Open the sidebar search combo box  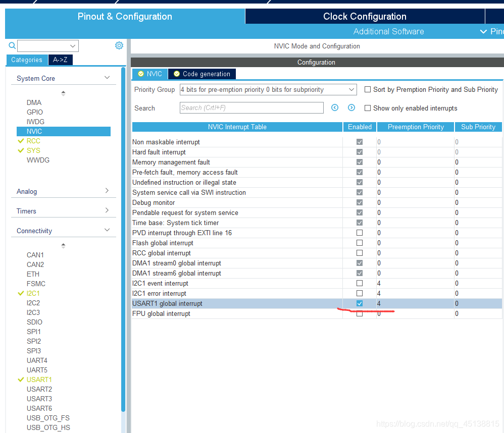point(48,46)
